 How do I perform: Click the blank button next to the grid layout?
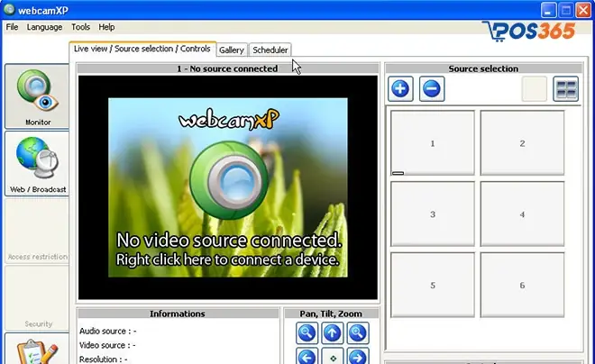(535, 88)
